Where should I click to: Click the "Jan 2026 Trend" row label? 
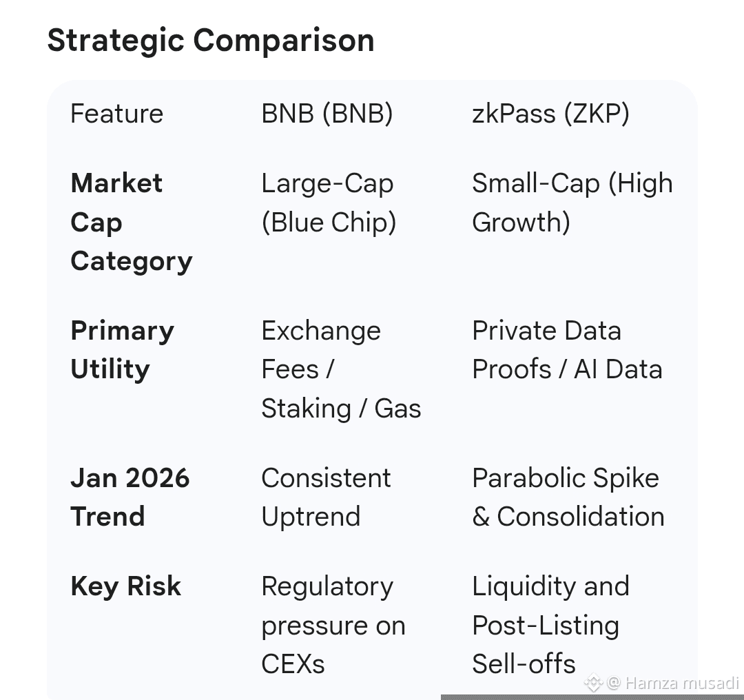[x=130, y=497]
